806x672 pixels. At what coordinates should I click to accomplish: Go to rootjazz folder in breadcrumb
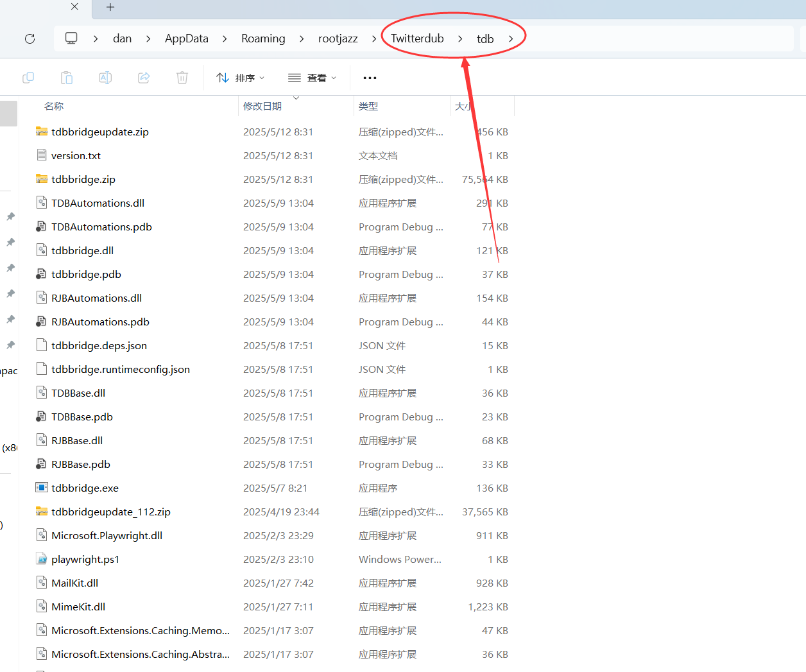338,39
